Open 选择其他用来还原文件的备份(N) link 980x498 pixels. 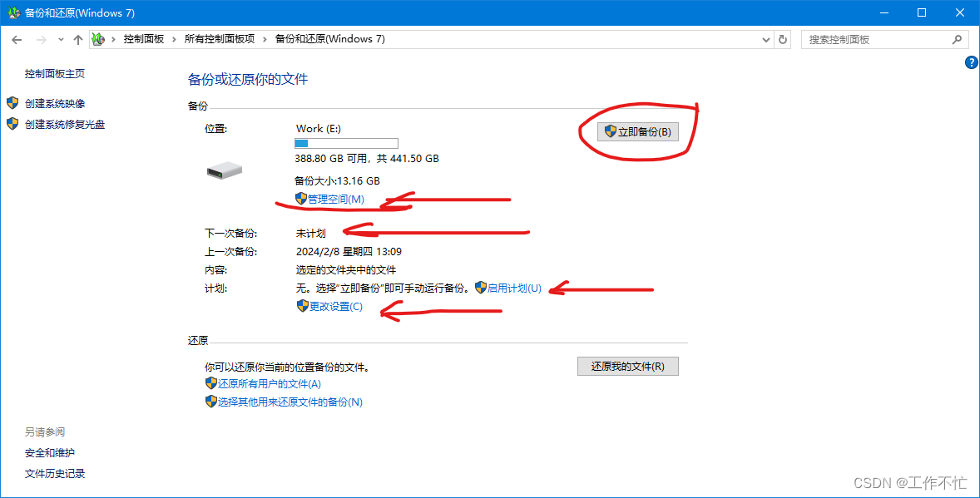click(290, 402)
